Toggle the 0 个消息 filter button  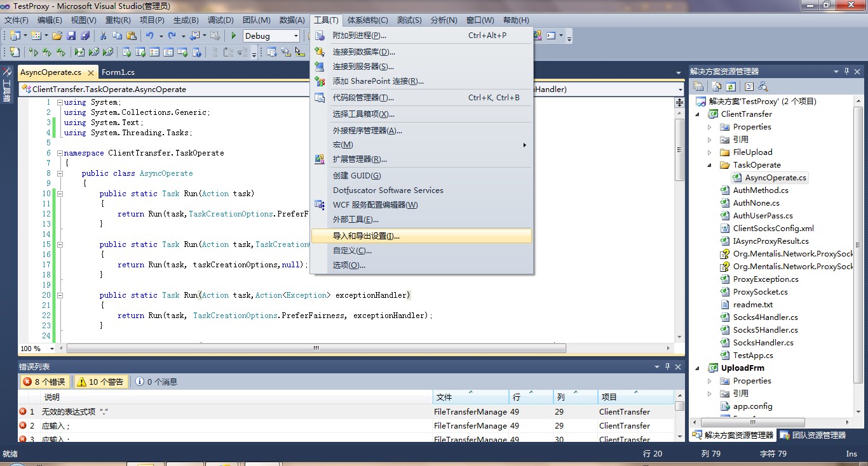pos(156,382)
